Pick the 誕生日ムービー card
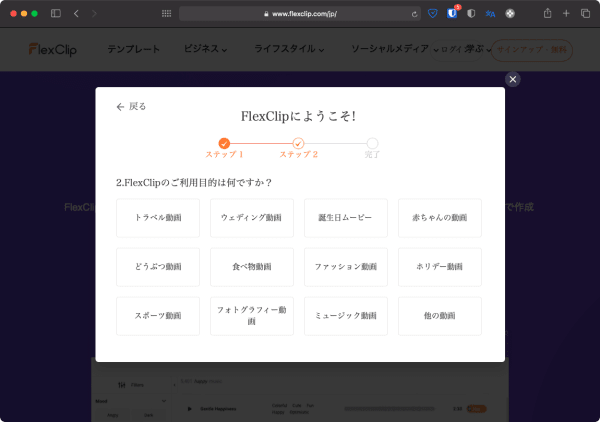 pos(346,218)
